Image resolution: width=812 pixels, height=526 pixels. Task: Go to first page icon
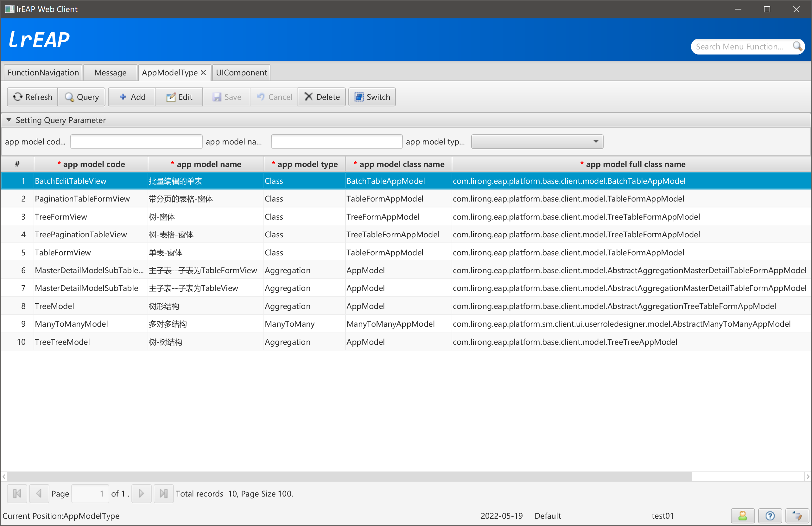click(x=17, y=494)
